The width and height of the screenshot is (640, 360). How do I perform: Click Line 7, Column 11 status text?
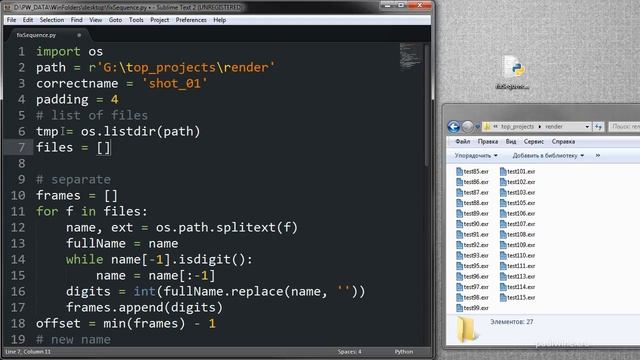[x=28, y=351]
